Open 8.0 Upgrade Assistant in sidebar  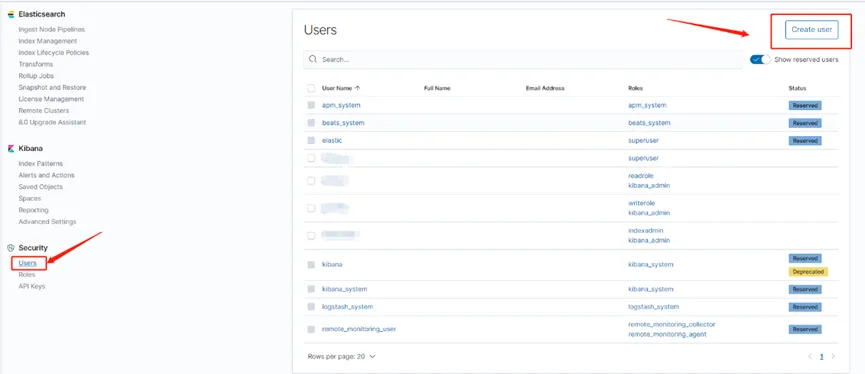tap(52, 122)
